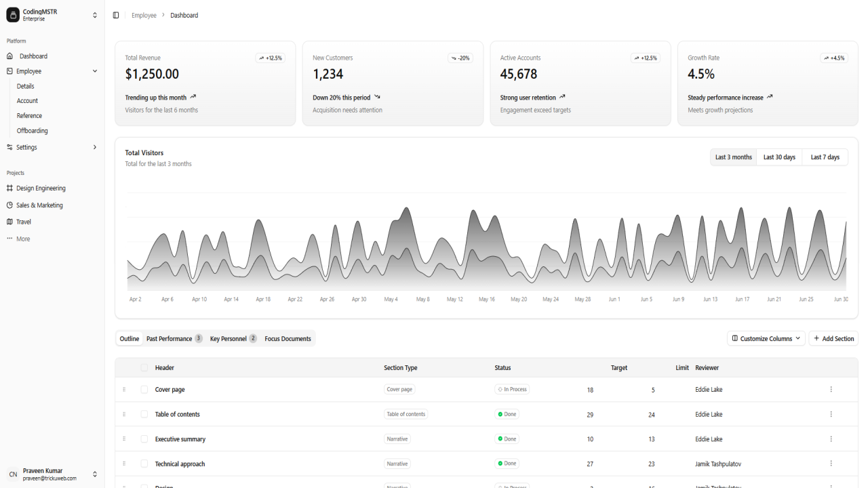Click the Total Revenue $1,250.00 value
Screen dimensions: 868x488
(152, 75)
